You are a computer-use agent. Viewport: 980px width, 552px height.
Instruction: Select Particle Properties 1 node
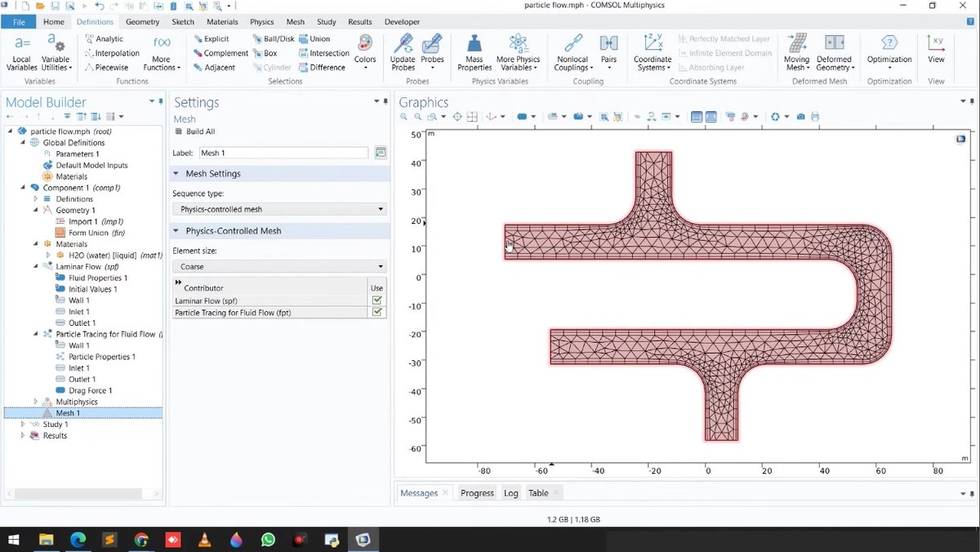point(95,357)
